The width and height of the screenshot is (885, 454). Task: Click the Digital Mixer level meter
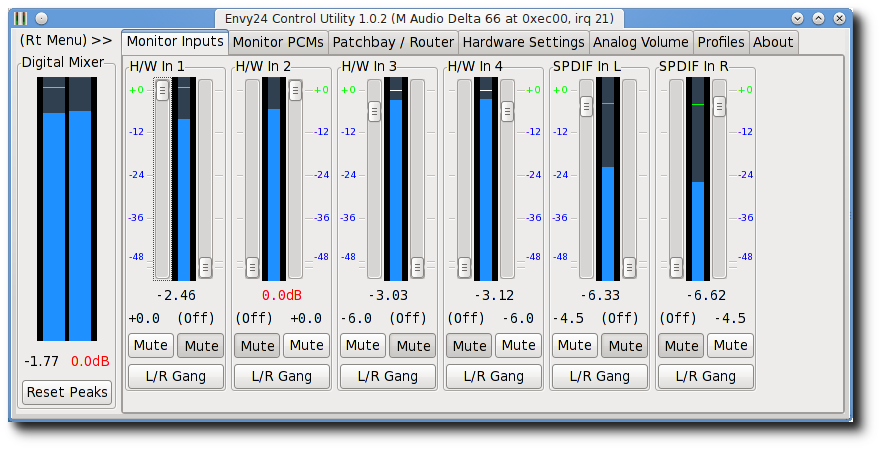tap(67, 209)
